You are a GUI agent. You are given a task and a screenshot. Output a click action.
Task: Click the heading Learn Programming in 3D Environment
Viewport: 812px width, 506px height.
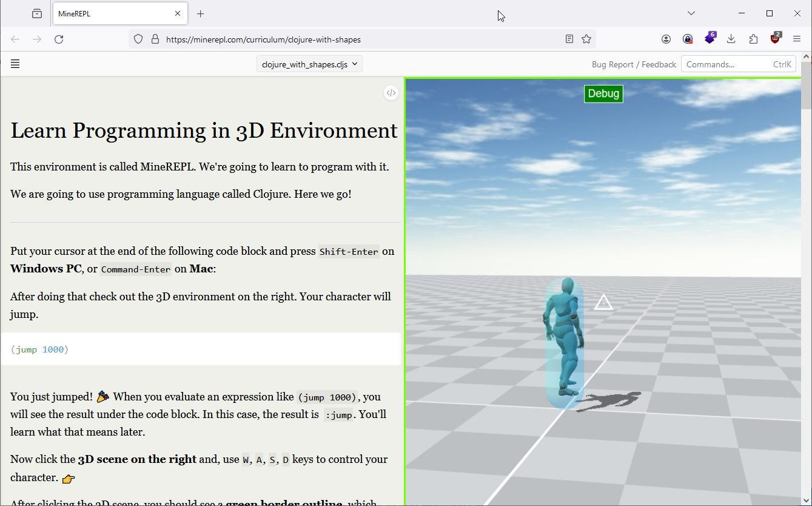(204, 130)
